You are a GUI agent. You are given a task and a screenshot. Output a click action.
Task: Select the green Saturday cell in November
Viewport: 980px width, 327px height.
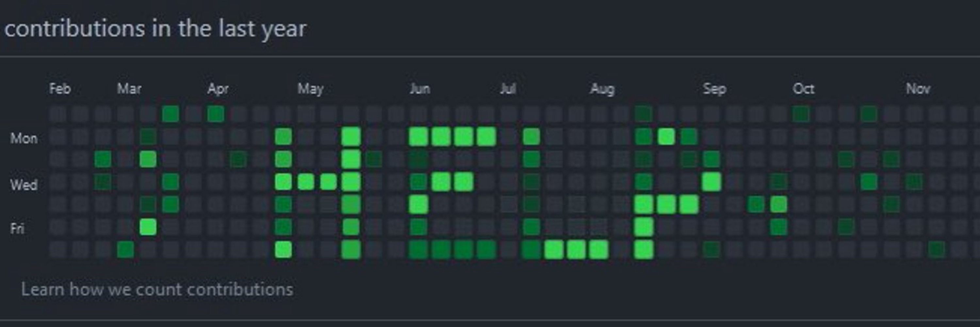point(936,250)
